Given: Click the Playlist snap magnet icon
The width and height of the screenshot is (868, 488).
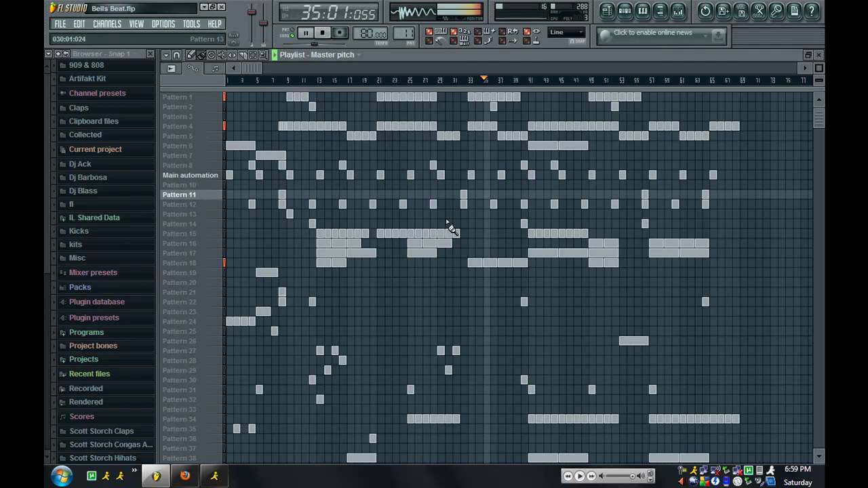Looking at the screenshot, I should tap(176, 55).
